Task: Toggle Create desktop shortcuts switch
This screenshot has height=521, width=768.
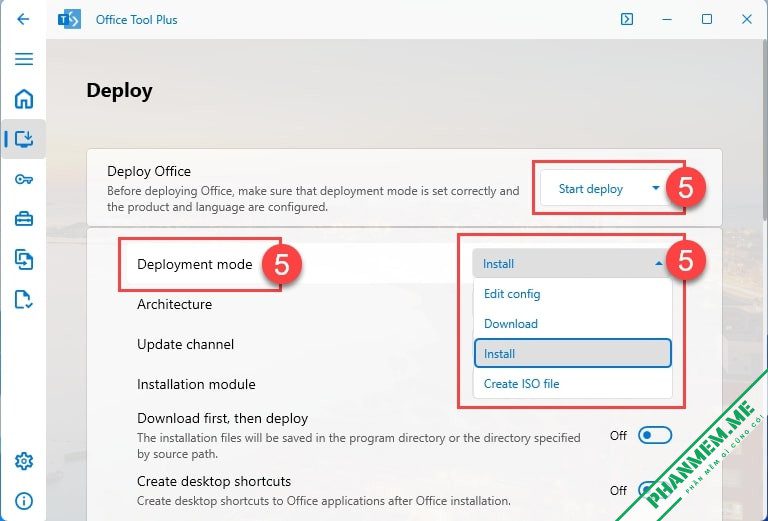Action: pyautogui.click(x=655, y=490)
